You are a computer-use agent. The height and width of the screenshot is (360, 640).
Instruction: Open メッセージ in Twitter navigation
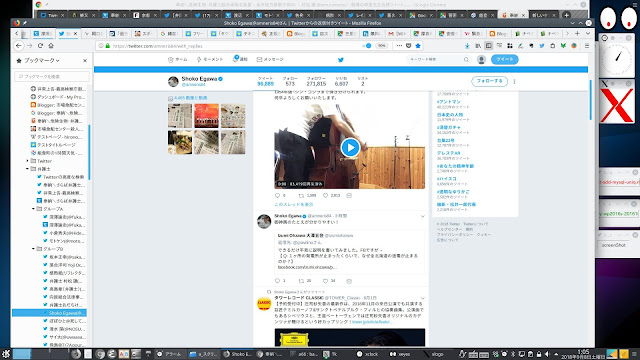(x=270, y=60)
